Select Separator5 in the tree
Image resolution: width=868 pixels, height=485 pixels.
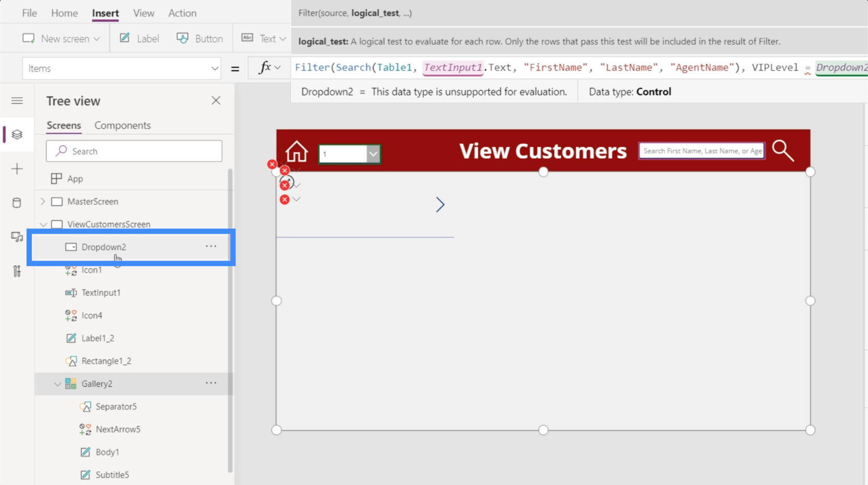click(116, 406)
